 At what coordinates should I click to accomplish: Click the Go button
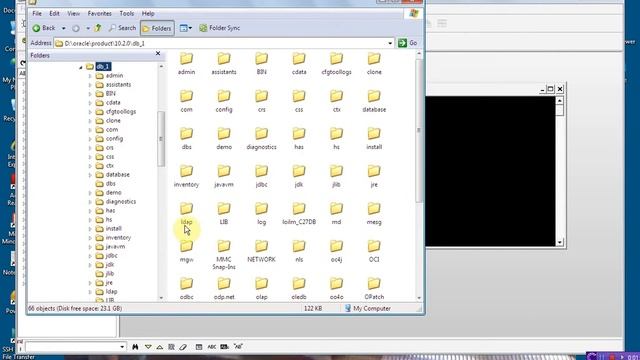pyautogui.click(x=408, y=43)
